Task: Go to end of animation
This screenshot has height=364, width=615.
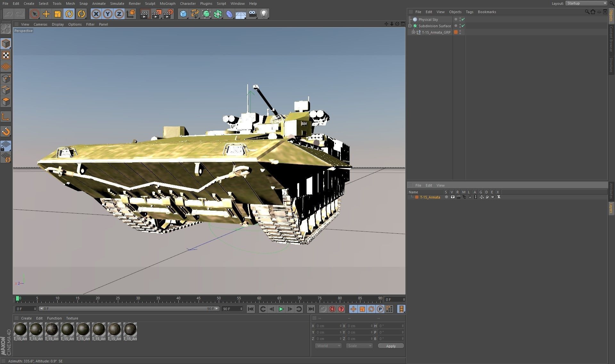Action: (x=311, y=309)
